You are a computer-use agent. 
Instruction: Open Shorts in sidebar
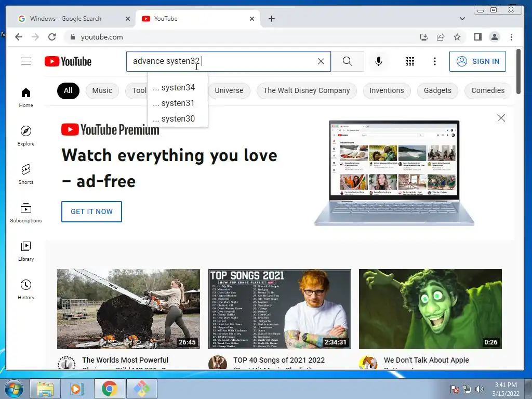[x=26, y=175]
